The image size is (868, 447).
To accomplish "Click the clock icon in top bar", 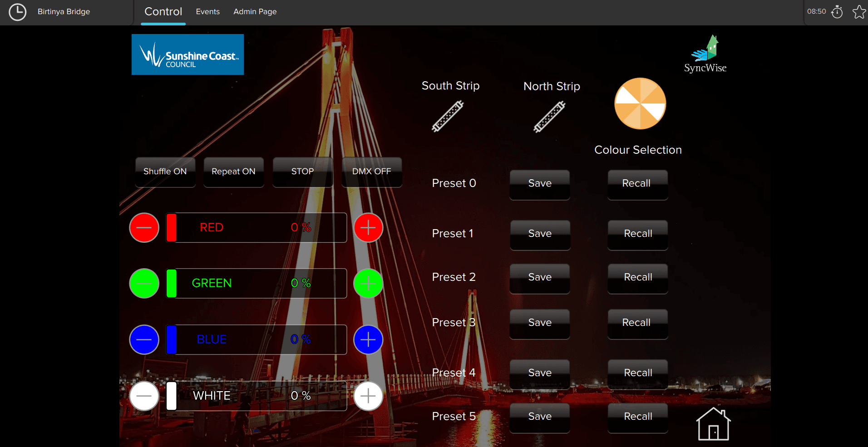I will click(x=18, y=12).
